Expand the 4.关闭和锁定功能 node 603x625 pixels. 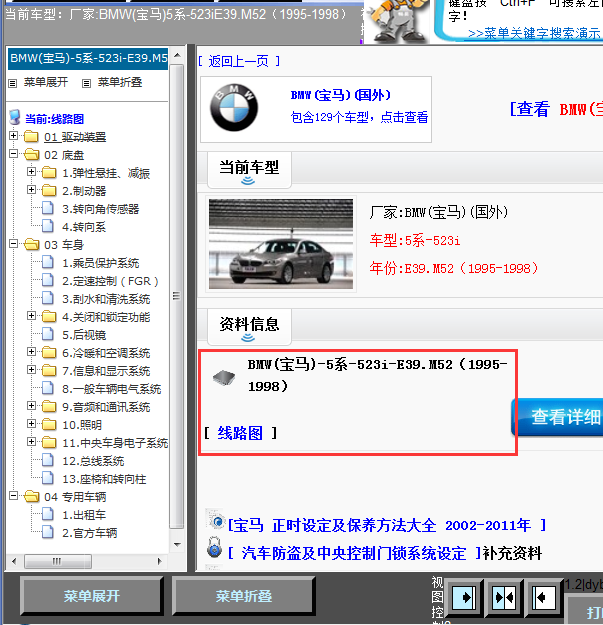coord(31,316)
